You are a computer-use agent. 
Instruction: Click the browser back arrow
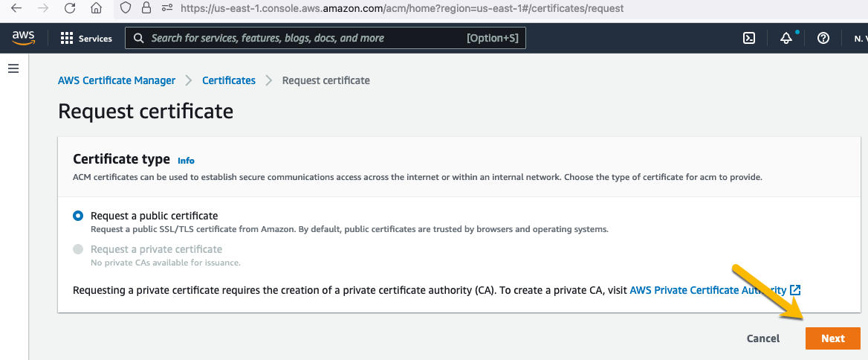pyautogui.click(x=16, y=8)
